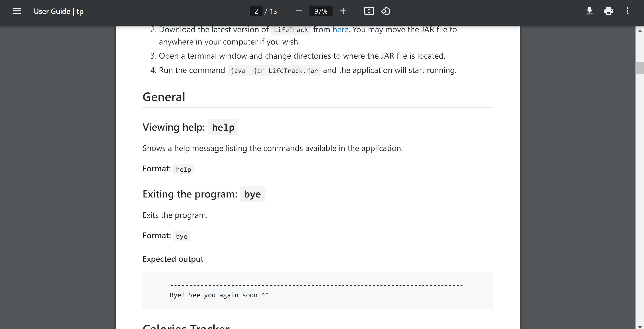644x329 pixels.
Task: Open the 'here' download link
Action: [x=340, y=30]
